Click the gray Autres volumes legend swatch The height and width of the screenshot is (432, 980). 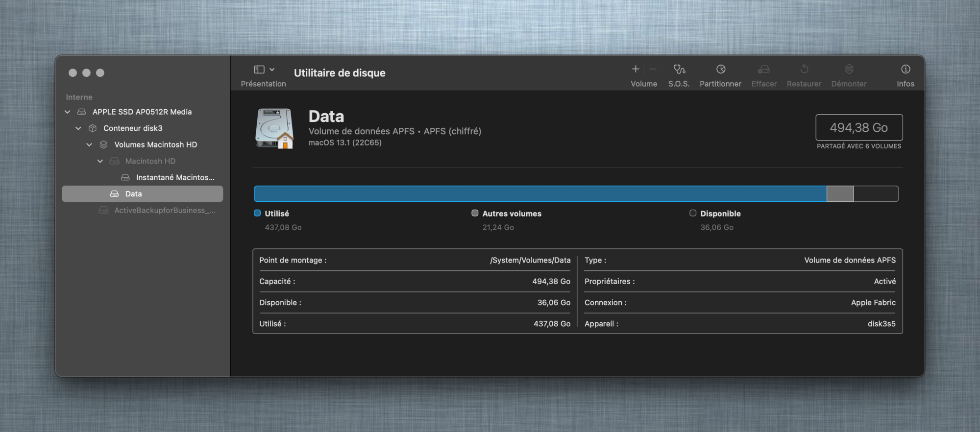[475, 213]
